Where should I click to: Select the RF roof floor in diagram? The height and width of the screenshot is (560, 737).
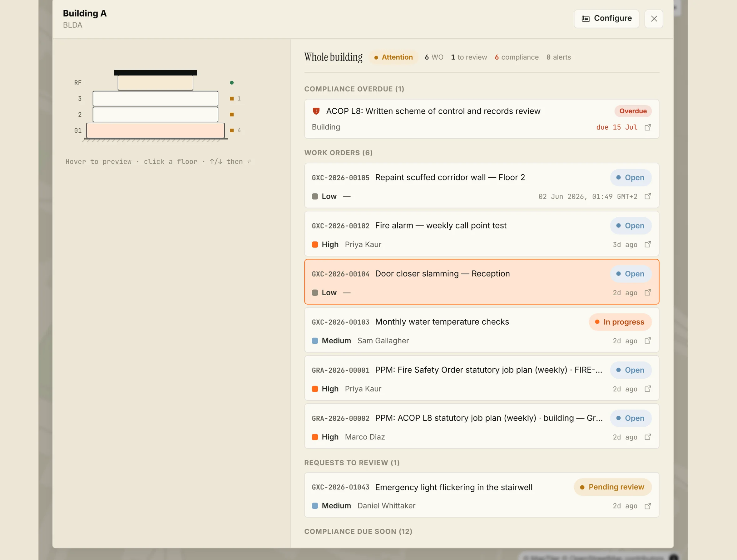pos(156,82)
